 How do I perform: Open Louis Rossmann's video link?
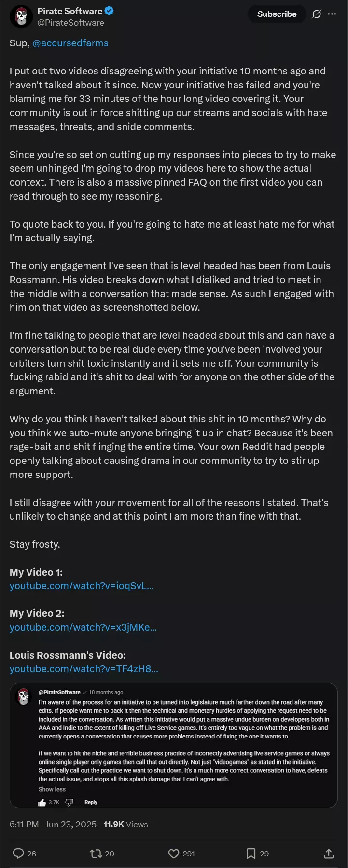point(84,669)
